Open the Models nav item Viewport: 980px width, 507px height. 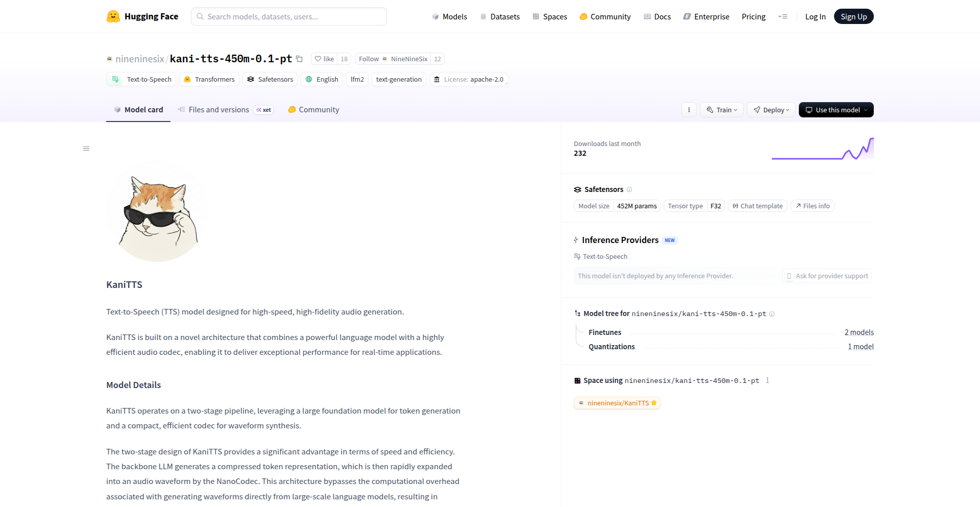[x=449, y=17]
